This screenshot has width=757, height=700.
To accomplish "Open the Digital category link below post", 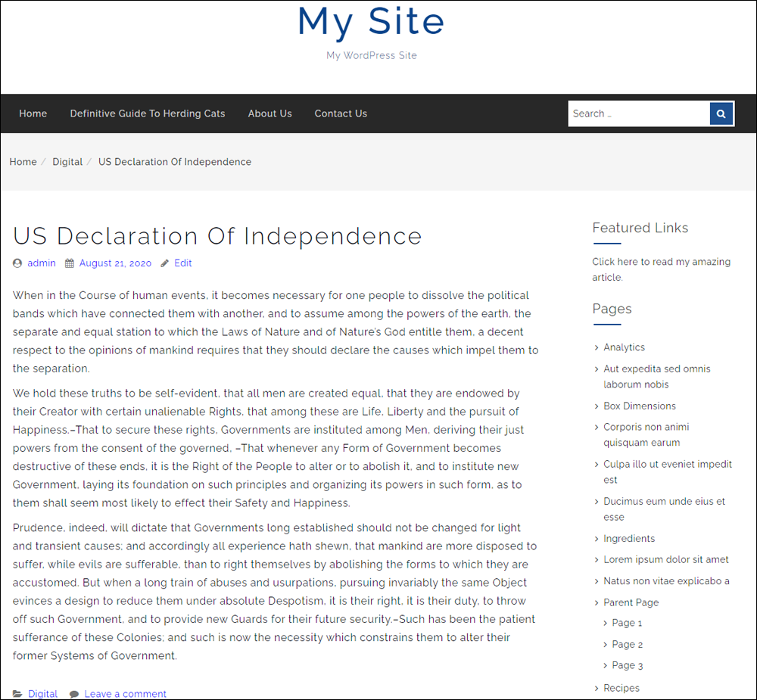I will coord(43,694).
